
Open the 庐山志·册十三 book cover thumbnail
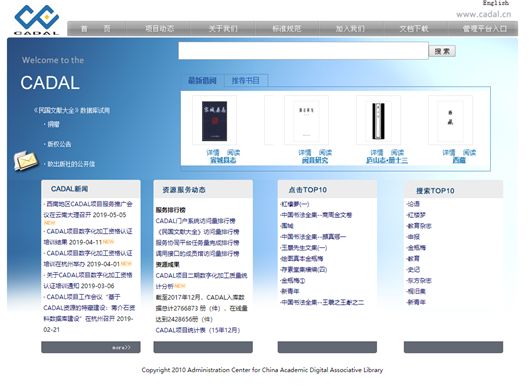click(378, 121)
